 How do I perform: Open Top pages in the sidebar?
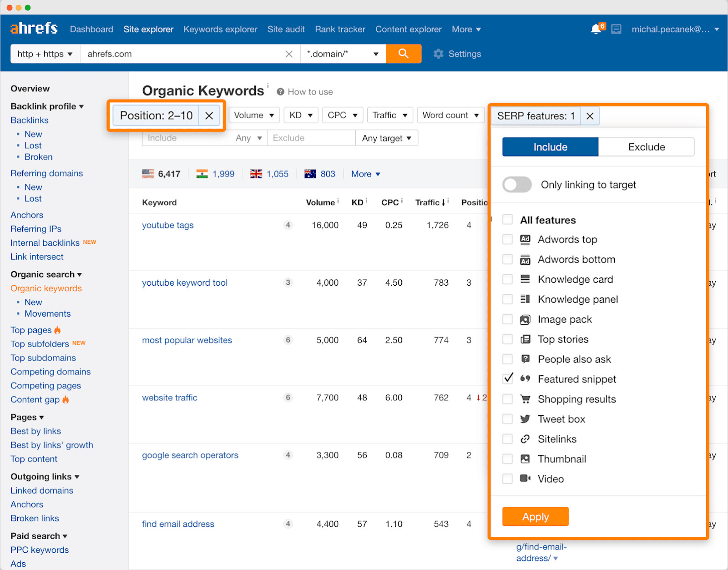[x=31, y=330]
